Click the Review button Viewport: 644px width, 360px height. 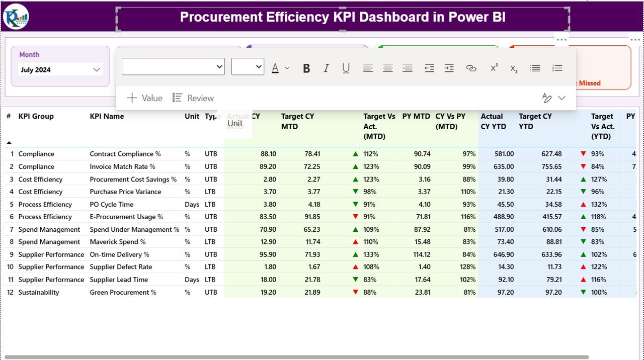[193, 98]
